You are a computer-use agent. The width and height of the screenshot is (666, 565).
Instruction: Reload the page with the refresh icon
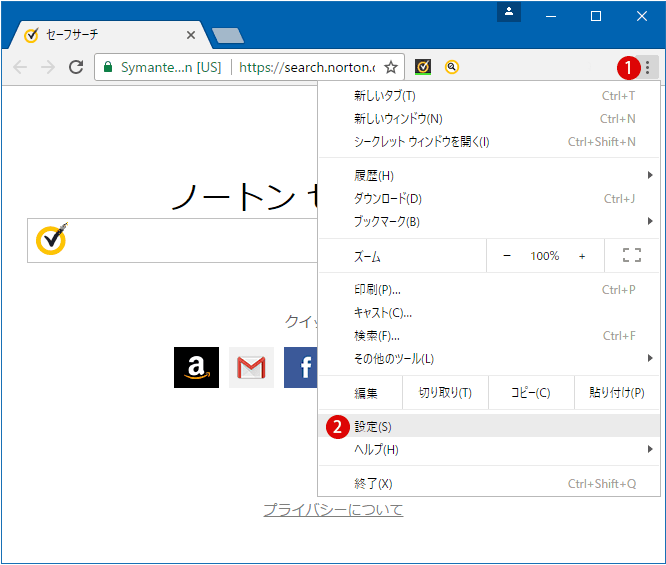pos(76,67)
